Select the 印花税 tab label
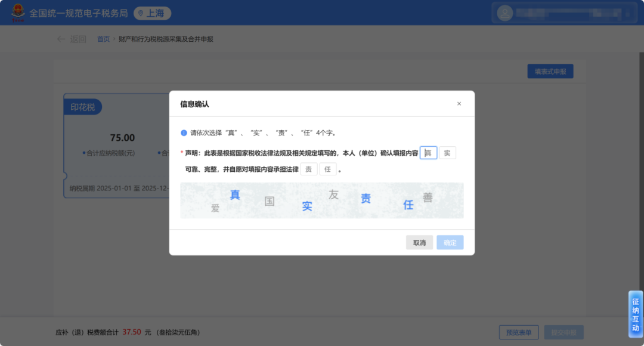The image size is (644, 346). point(83,107)
